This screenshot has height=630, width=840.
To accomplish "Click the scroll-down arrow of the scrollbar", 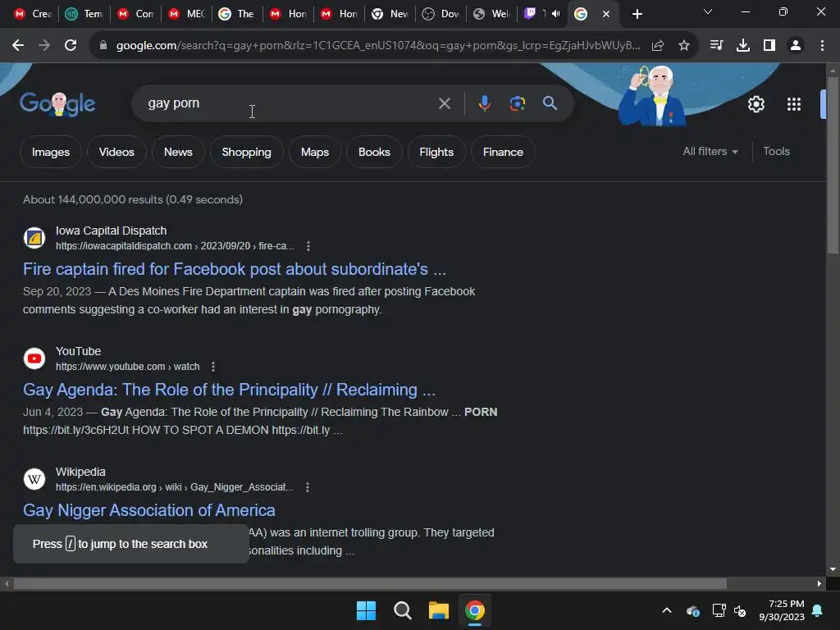I will 833,569.
